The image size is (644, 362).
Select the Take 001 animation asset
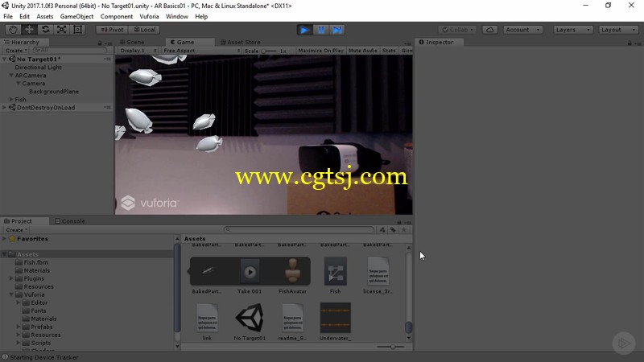coord(250,275)
